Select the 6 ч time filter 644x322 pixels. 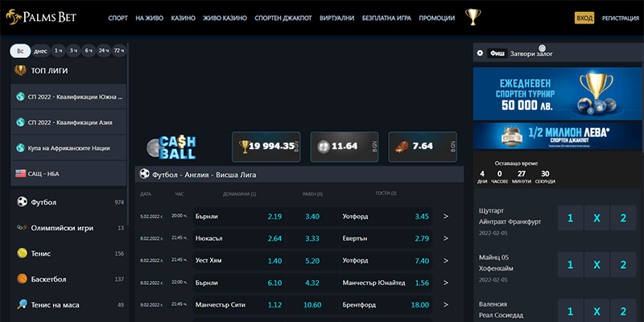click(x=89, y=51)
